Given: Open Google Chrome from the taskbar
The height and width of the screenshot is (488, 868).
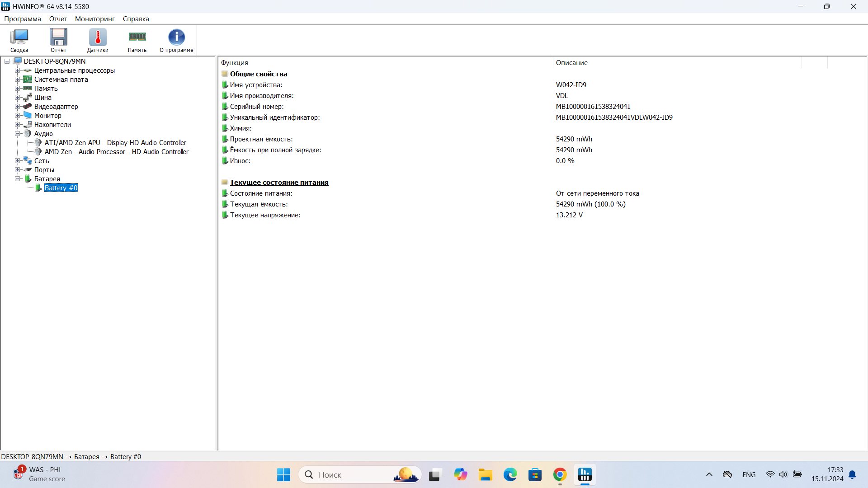Looking at the screenshot, I should 560,475.
